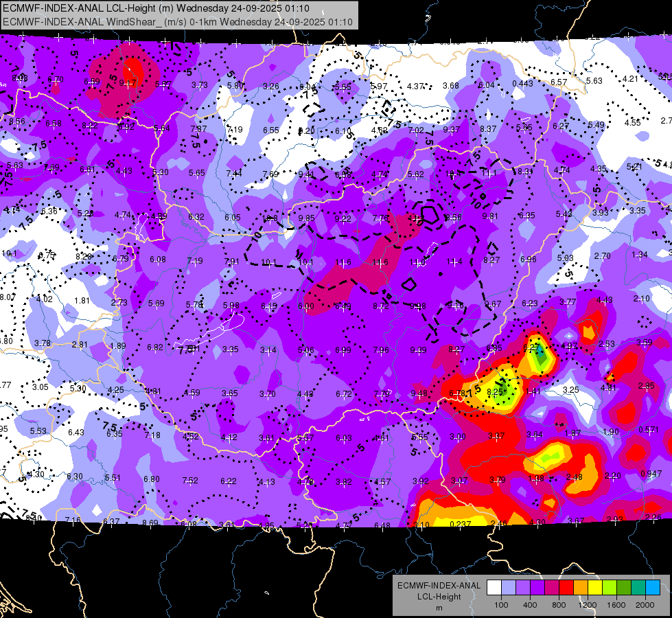This screenshot has height=618, width=672.
Task: Select the red legend color swatch
Action: point(566,588)
